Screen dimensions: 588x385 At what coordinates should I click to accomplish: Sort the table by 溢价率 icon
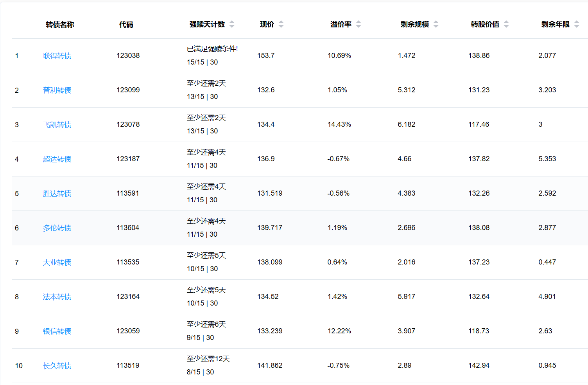tap(359, 24)
